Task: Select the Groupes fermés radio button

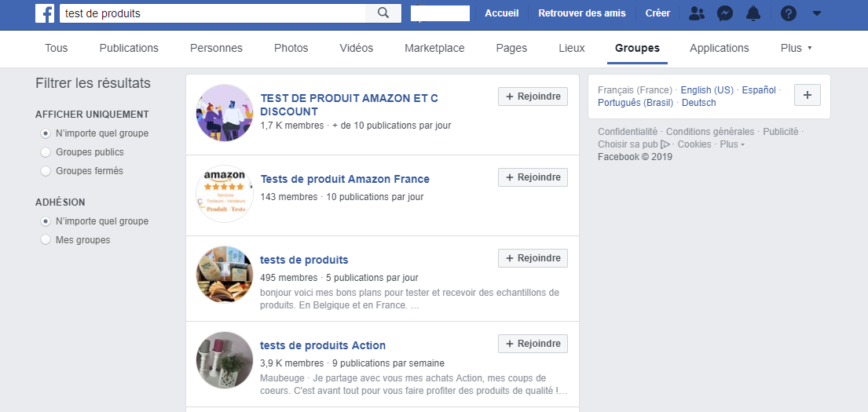Action: coord(46,171)
